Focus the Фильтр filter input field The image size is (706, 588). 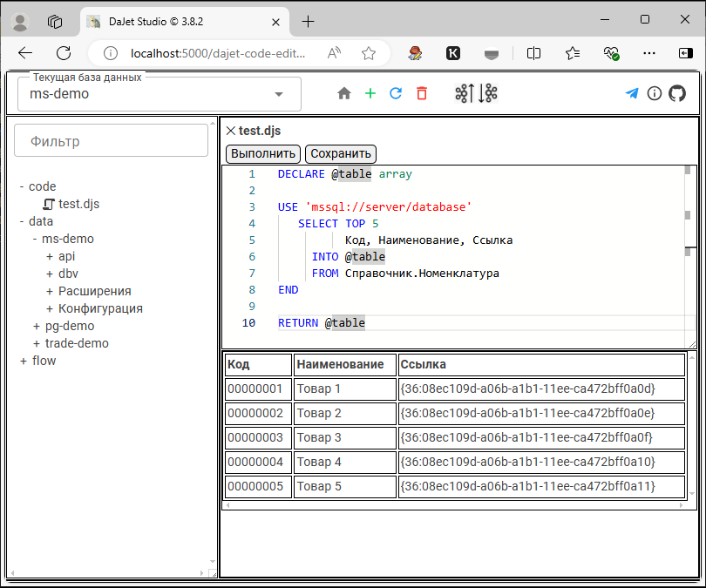coord(112,141)
